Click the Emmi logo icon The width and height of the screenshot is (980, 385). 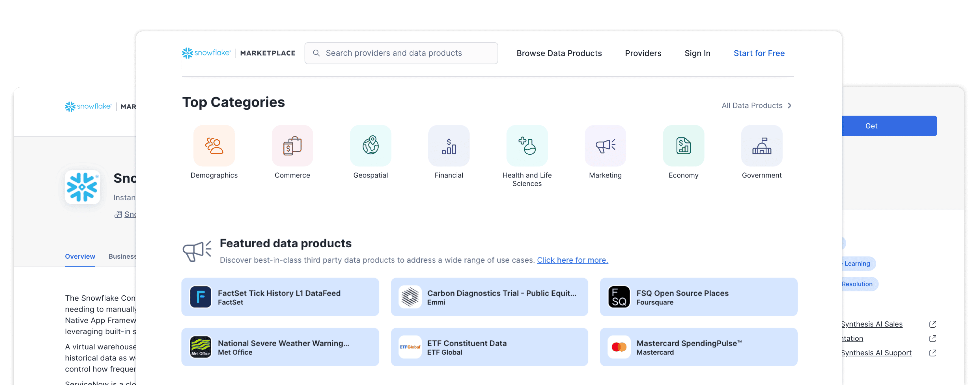(410, 297)
